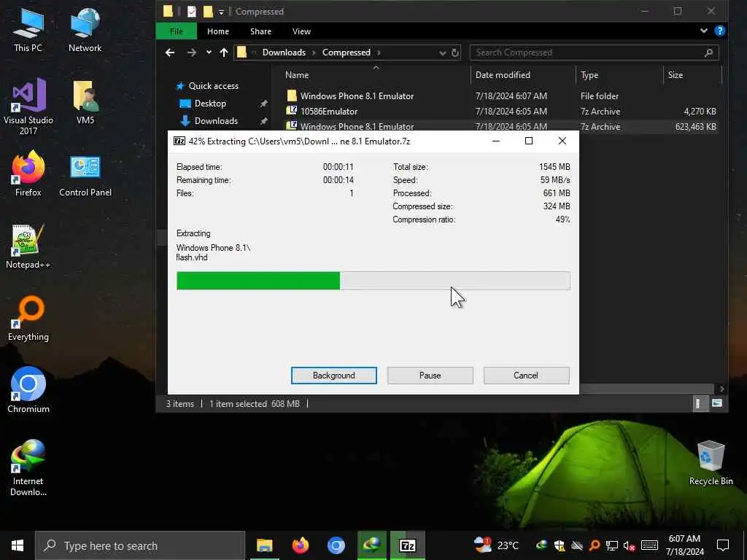The height and width of the screenshot is (560, 747).
Task: Send extraction to Background
Action: [334, 376]
